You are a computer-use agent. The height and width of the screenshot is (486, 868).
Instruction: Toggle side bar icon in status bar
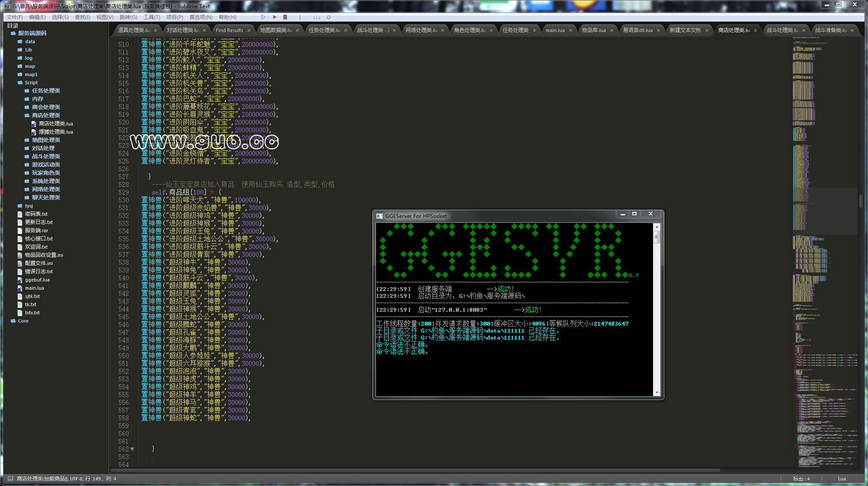point(10,479)
